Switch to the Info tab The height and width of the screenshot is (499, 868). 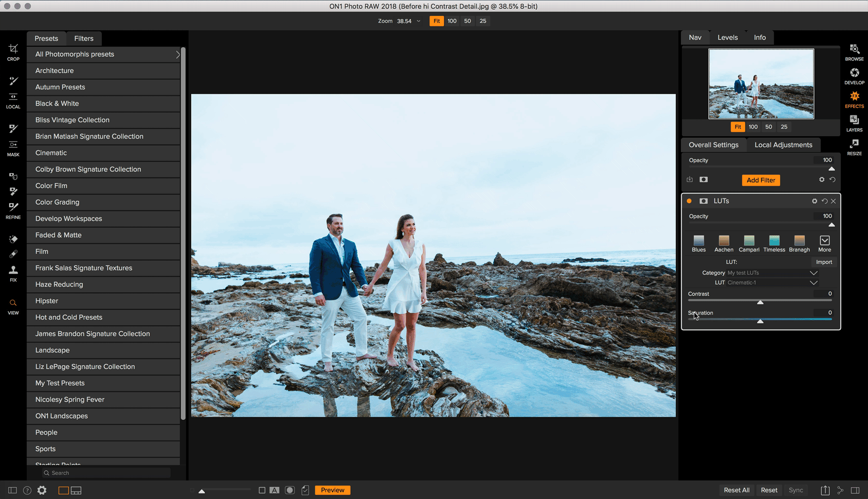click(x=759, y=38)
